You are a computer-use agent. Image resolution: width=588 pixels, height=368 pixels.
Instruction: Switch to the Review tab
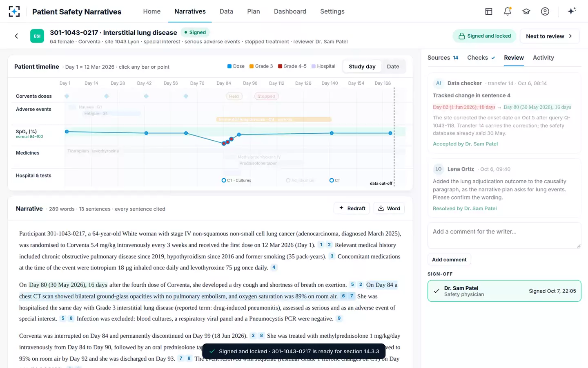(x=514, y=58)
